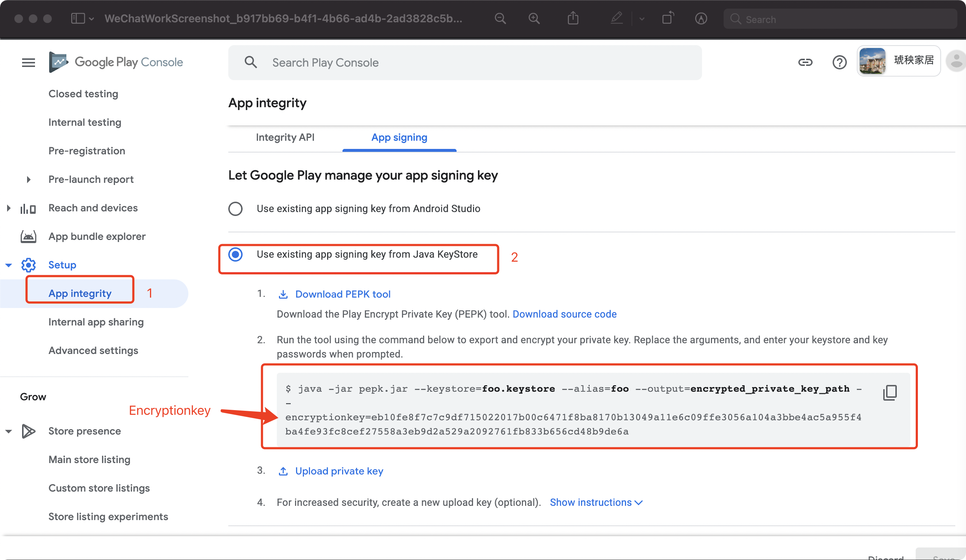Click the upload icon beside Upload private key
The width and height of the screenshot is (966, 560).
coord(283,471)
